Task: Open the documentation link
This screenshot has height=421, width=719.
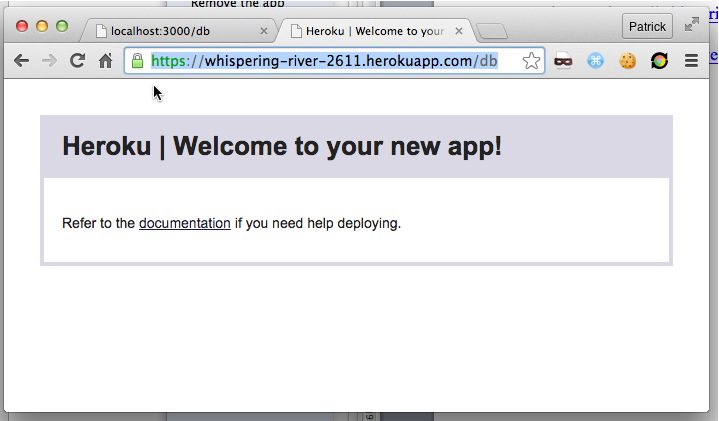Action: pyautogui.click(x=185, y=223)
